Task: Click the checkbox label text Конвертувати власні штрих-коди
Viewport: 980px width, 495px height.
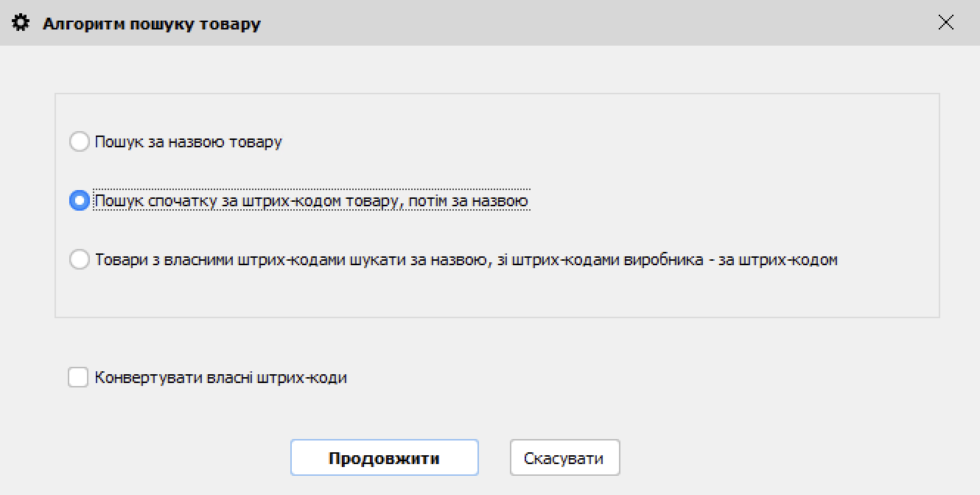Action: pyautogui.click(x=221, y=377)
